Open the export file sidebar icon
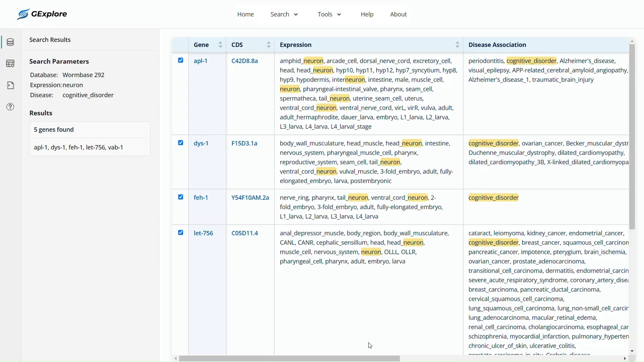 pos(10,85)
